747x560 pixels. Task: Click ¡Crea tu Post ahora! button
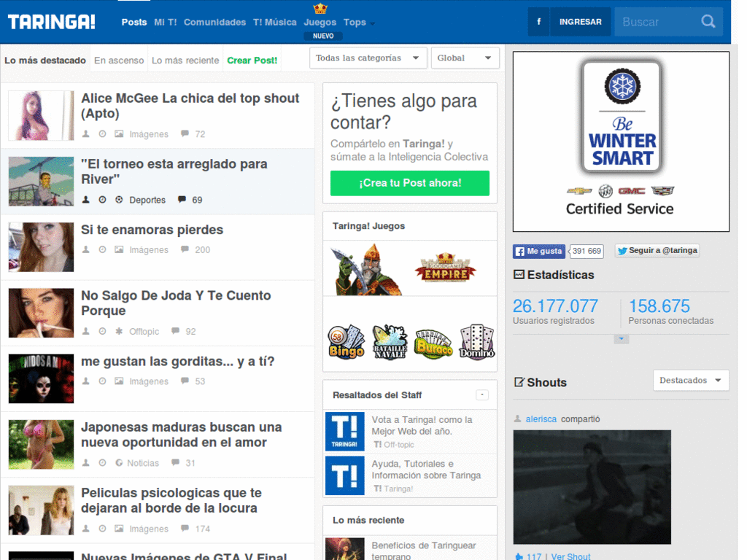[410, 183]
